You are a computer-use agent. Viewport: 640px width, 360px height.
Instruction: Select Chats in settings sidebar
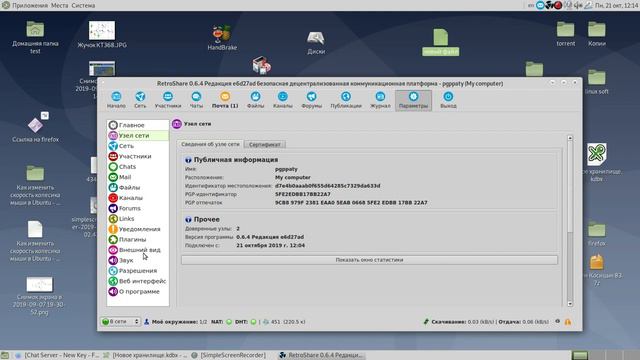(x=138, y=167)
